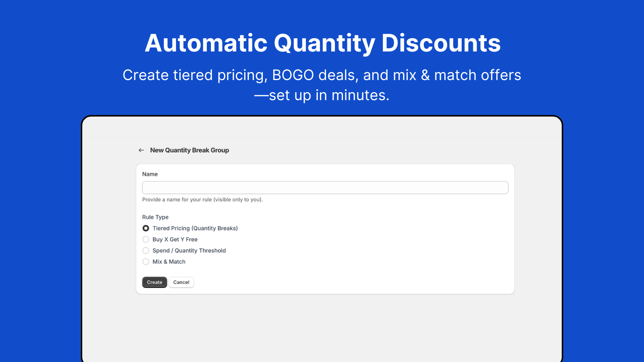This screenshot has width=644, height=362.
Task: Switch the rule type to Buy X Get Y Free
Action: tap(146, 239)
